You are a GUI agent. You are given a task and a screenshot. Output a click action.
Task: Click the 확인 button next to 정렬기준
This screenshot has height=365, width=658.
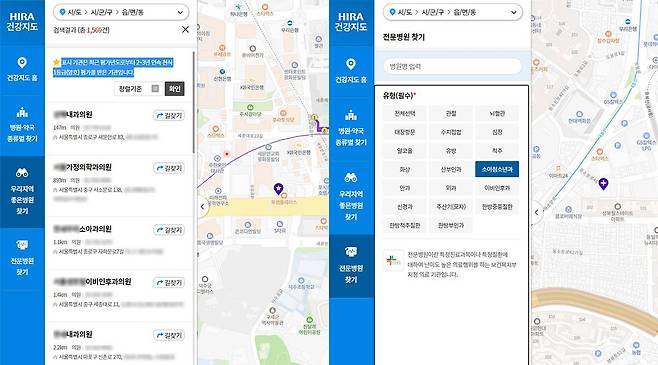[x=175, y=89]
